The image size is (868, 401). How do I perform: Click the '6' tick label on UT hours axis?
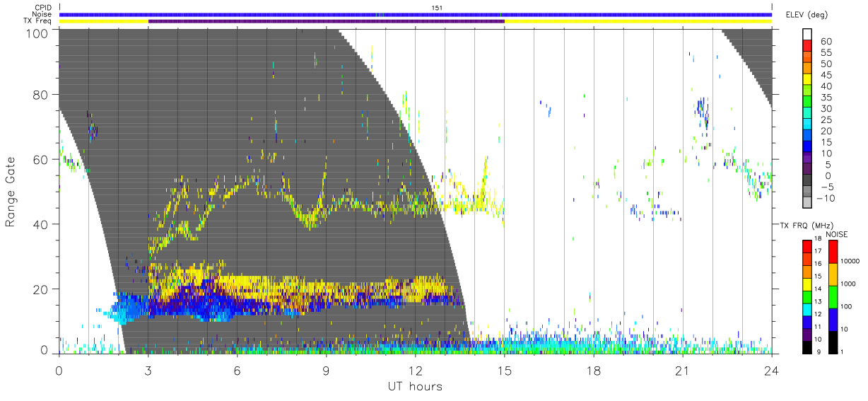tap(237, 369)
